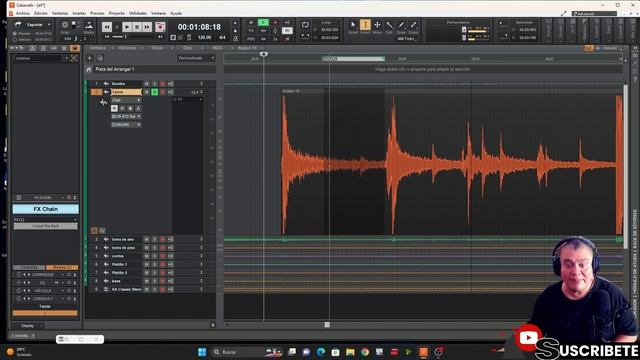Image resolution: width=640 pixels, height=360 pixels.
Task: Rewind with the transport rewind button
Action: [107, 27]
